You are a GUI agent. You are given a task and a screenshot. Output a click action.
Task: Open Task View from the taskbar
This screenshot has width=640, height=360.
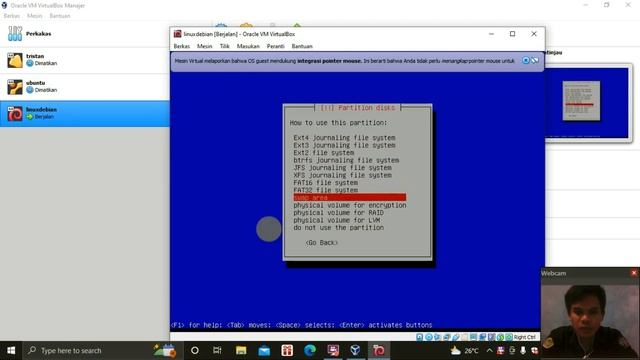[217, 351]
